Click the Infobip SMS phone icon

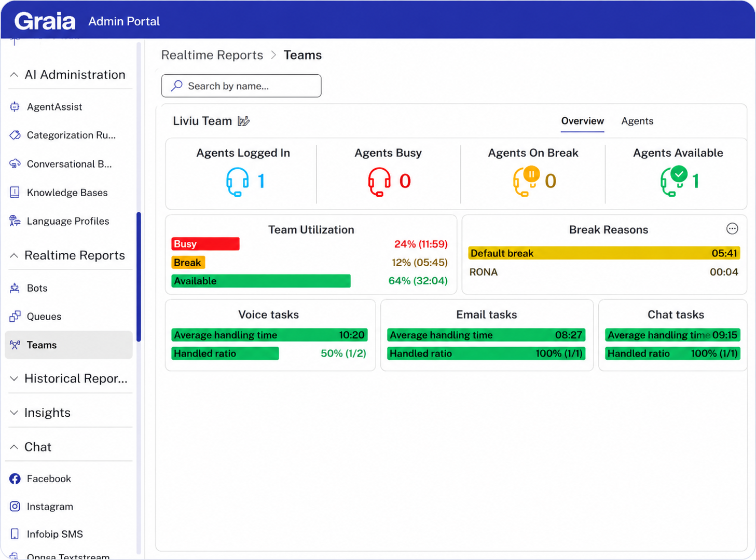click(15, 534)
